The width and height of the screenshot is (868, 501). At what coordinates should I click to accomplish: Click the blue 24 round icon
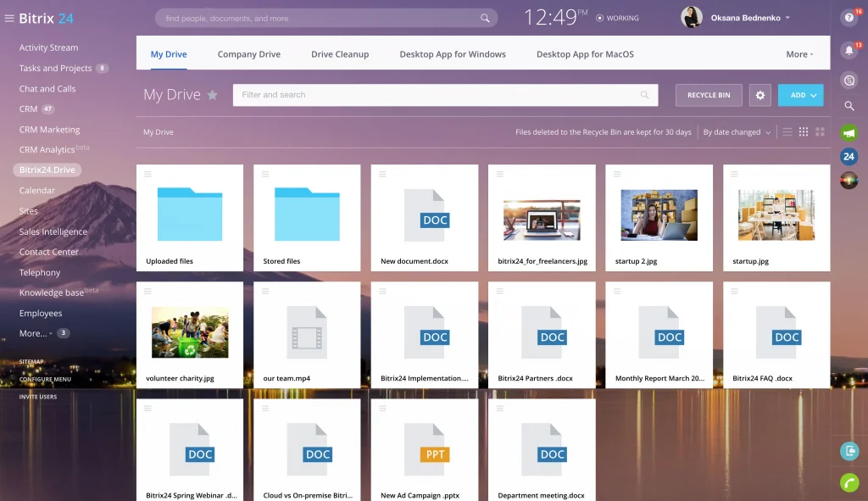click(849, 156)
